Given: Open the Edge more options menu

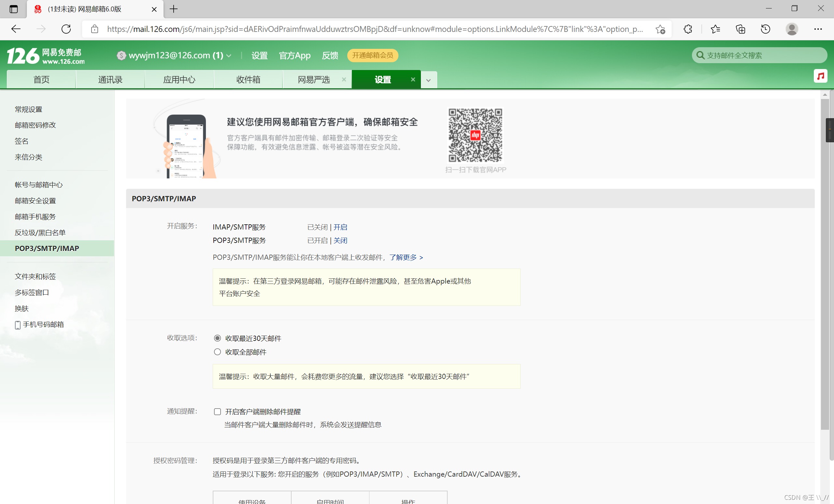Looking at the screenshot, I should pyautogui.click(x=818, y=29).
